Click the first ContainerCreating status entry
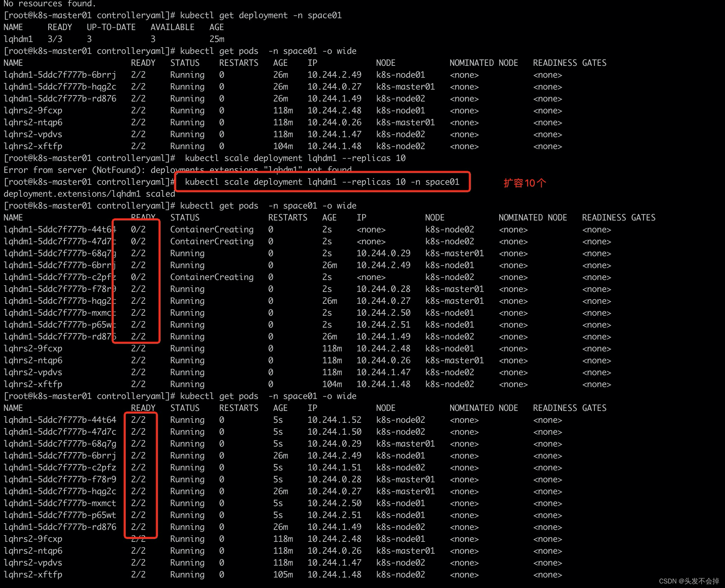The width and height of the screenshot is (725, 588). [212, 230]
